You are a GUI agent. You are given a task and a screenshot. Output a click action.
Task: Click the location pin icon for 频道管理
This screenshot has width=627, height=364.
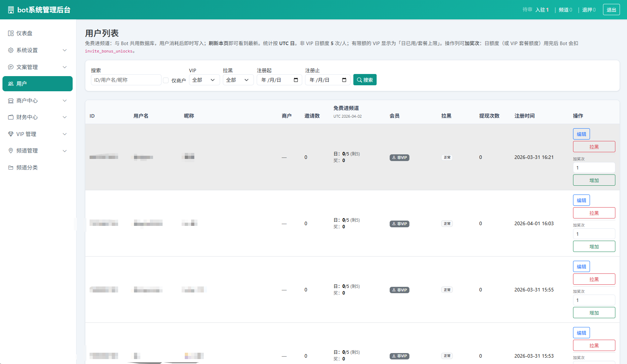[11, 151]
